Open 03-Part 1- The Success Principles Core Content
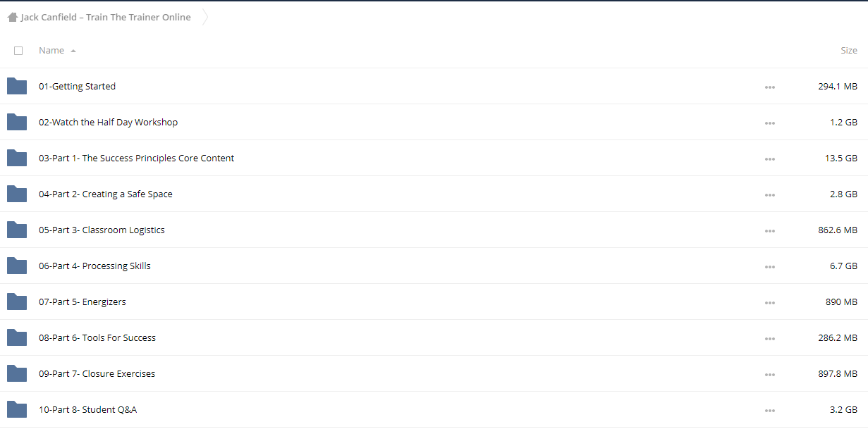Image resolution: width=868 pixels, height=429 pixels. coord(137,158)
